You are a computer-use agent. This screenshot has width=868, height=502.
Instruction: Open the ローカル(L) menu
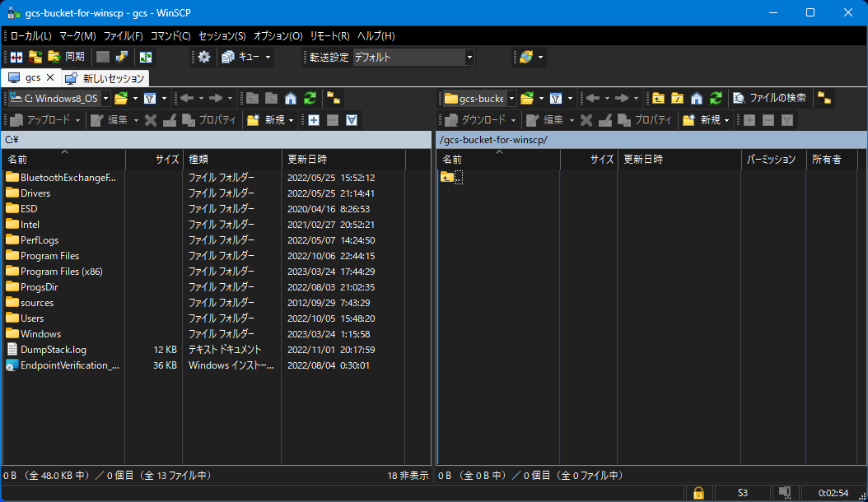pyautogui.click(x=30, y=36)
